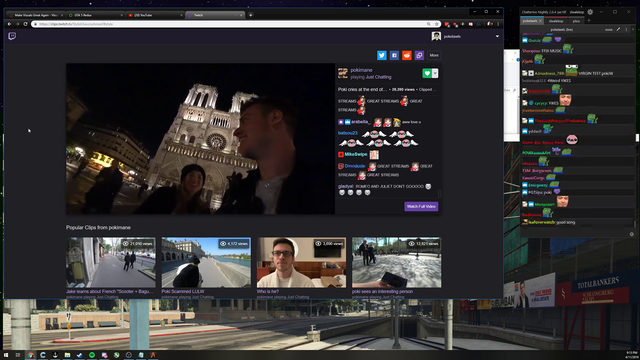640x360 pixels.
Task: Share the clip on Twitter
Action: (x=382, y=55)
